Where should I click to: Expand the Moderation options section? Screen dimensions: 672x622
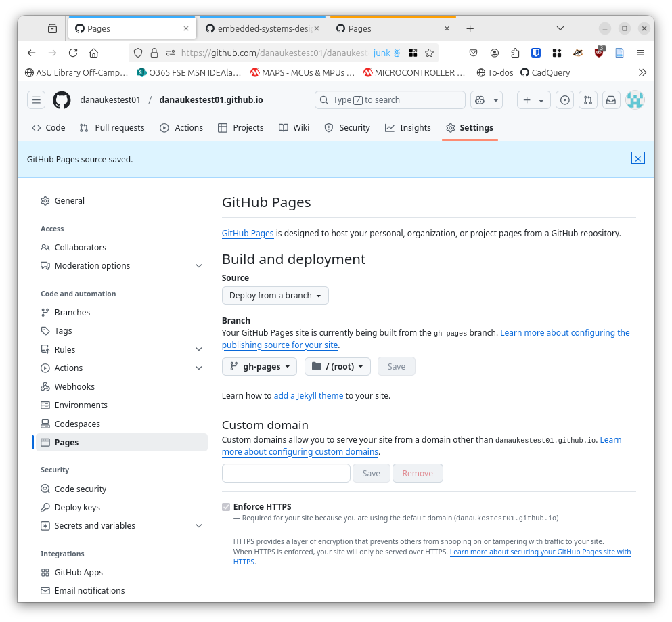[199, 266]
